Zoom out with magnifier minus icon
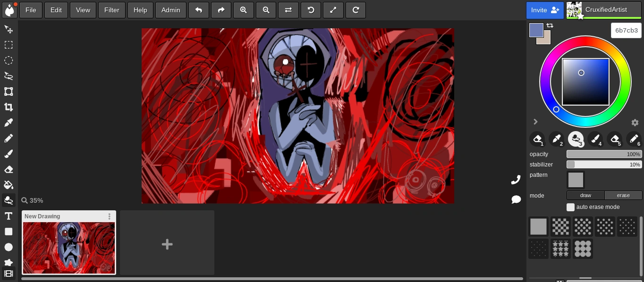644x282 pixels. tap(266, 10)
